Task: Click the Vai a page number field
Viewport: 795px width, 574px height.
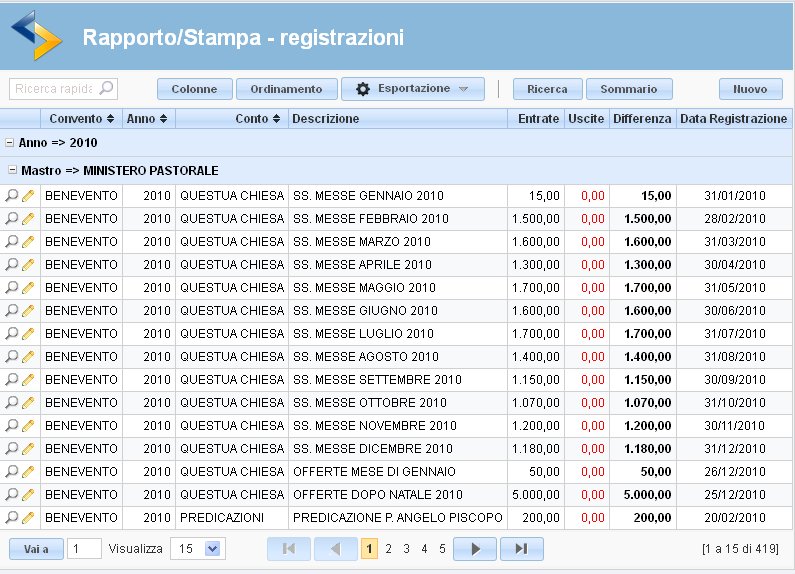Action: coord(84,549)
